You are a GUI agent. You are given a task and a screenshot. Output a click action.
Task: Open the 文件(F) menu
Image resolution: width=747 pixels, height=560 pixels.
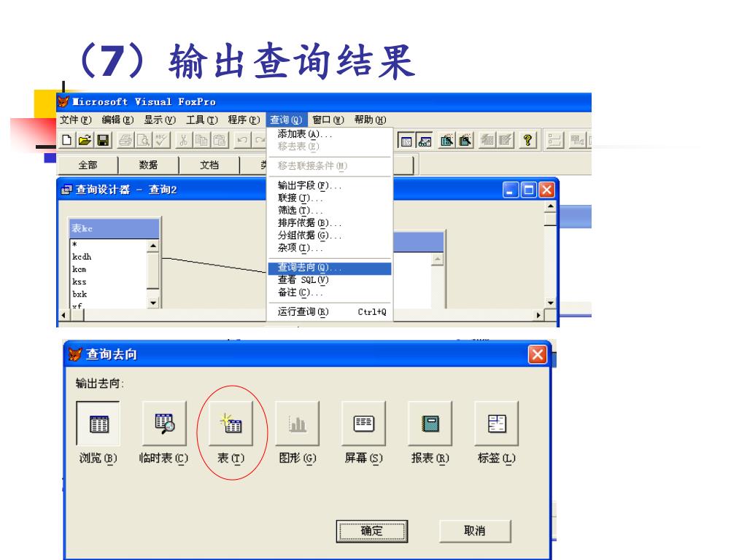[x=76, y=120]
